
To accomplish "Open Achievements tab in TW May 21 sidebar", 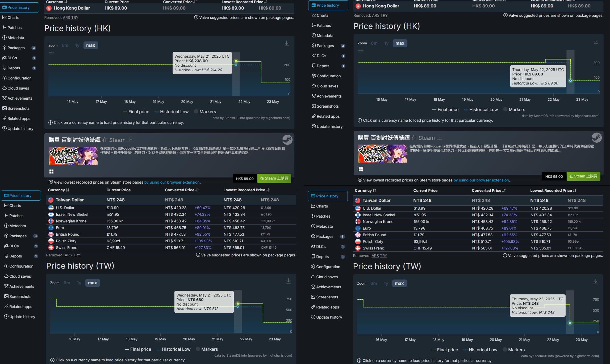I will (21, 286).
